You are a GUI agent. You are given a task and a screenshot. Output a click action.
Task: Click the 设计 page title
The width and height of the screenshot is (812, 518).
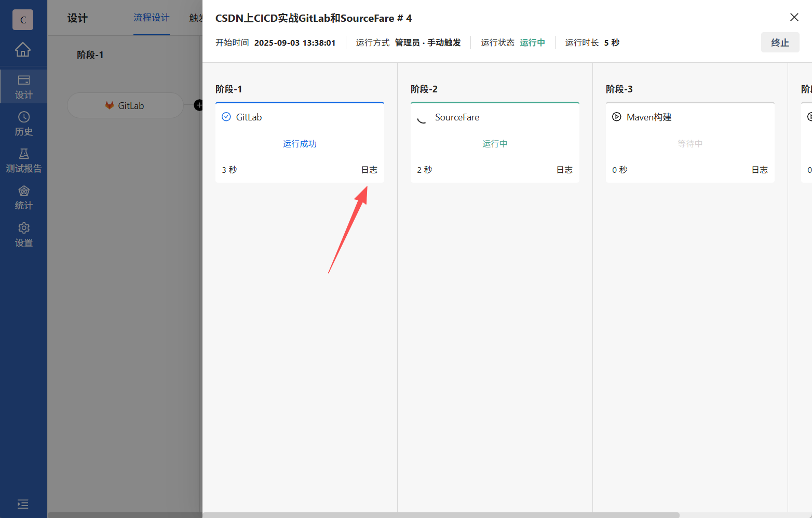[x=77, y=18]
